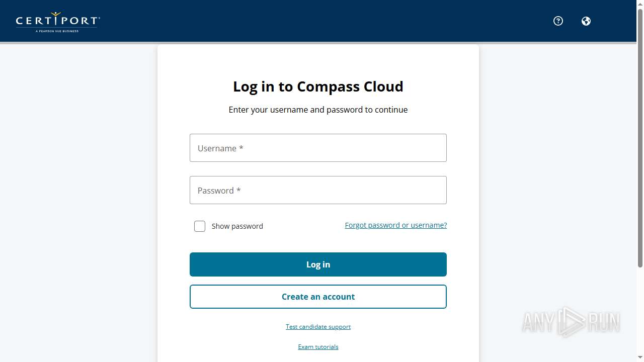Screen dimensions: 644x362
Task: Click the "Show password" label text
Action: pyautogui.click(x=237, y=226)
